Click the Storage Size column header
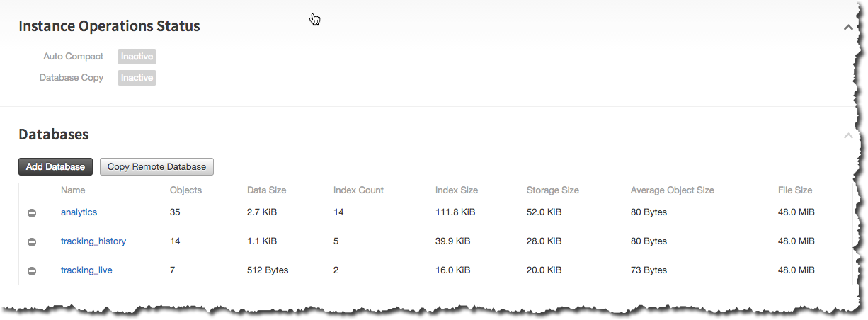868x320 pixels. [552, 190]
